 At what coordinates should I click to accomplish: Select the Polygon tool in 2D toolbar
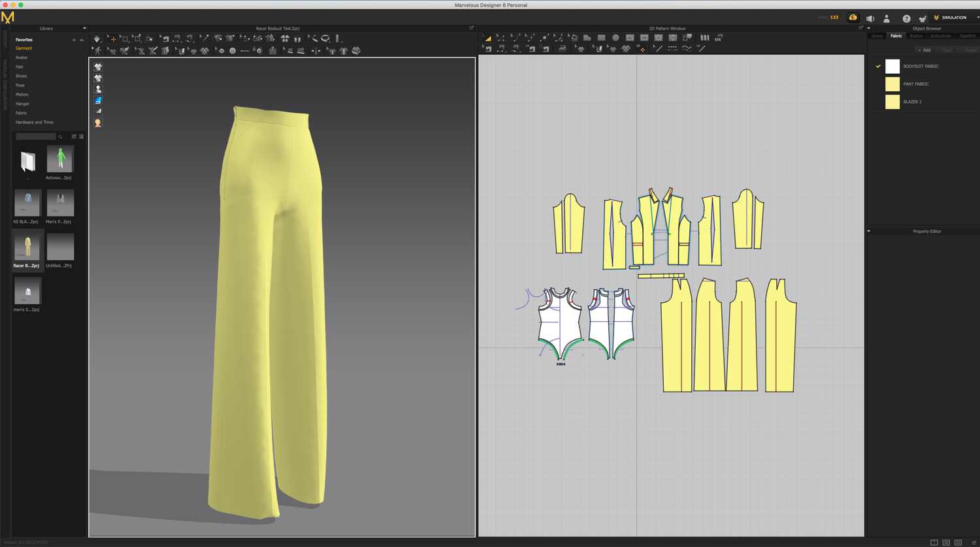click(587, 38)
